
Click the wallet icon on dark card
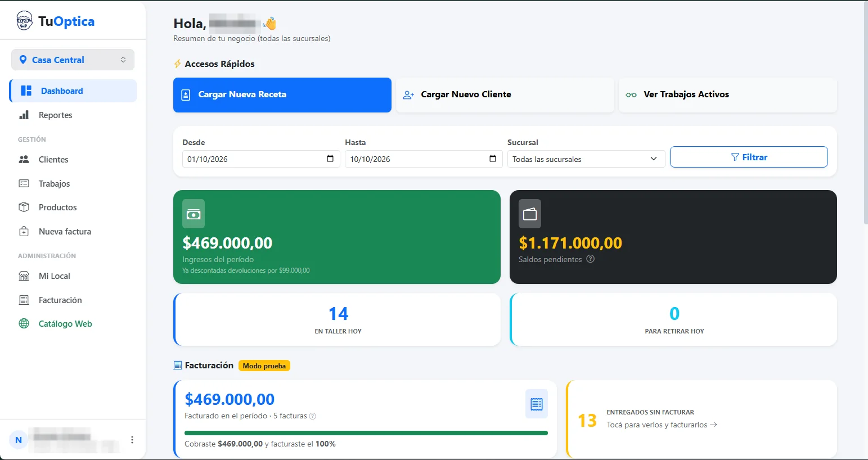530,214
